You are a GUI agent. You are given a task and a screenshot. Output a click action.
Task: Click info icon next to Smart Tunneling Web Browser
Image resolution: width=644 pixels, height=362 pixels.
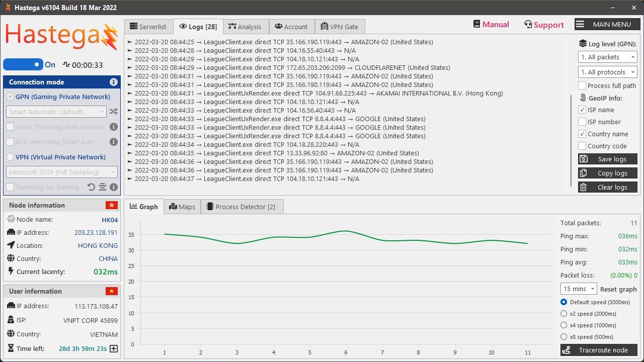coord(114,127)
